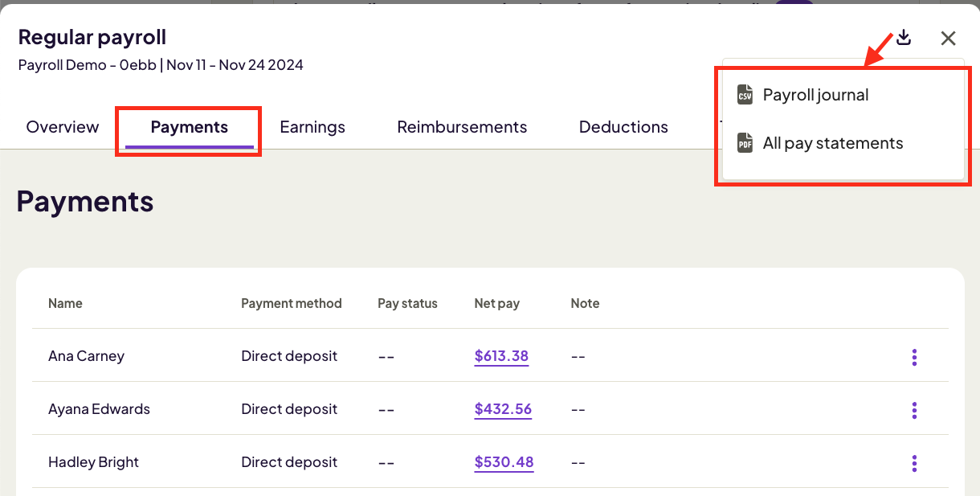The height and width of the screenshot is (496, 980).
Task: Click the Name column header
Action: [x=65, y=303]
